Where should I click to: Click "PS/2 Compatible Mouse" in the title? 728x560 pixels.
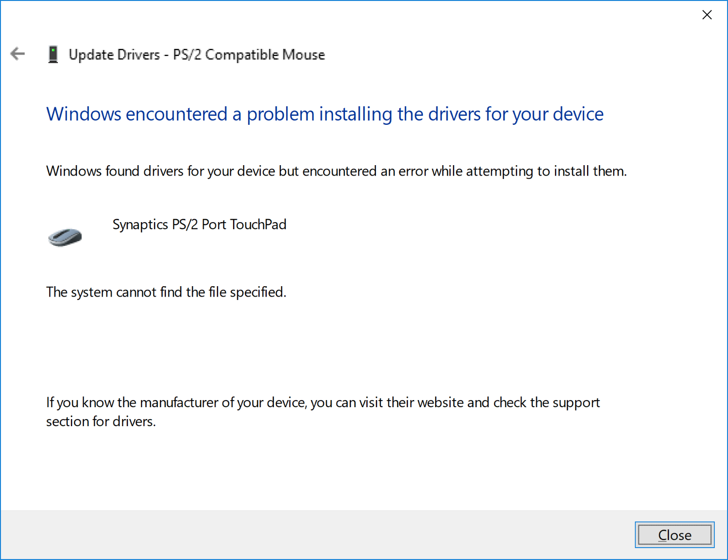click(x=249, y=55)
